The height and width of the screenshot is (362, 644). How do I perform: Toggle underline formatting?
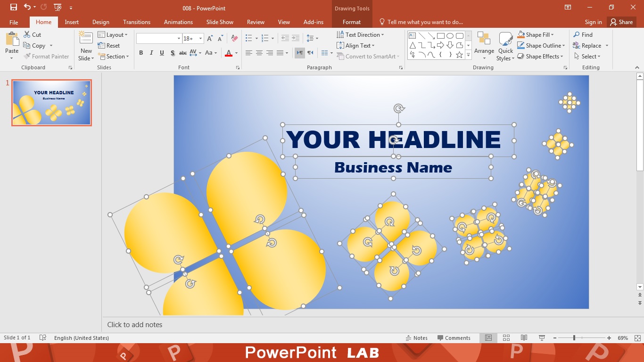[162, 53]
